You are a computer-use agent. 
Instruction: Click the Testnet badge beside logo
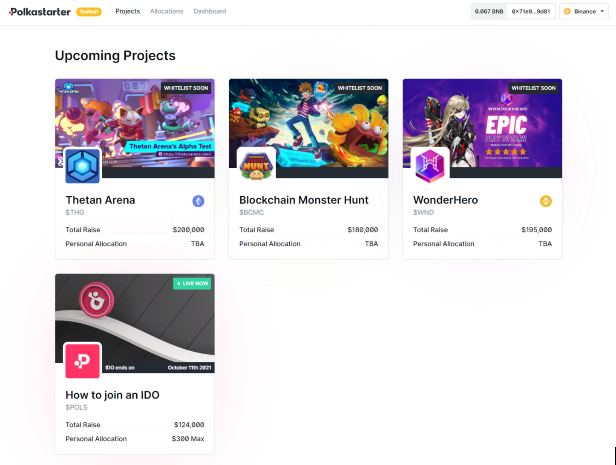(x=89, y=12)
